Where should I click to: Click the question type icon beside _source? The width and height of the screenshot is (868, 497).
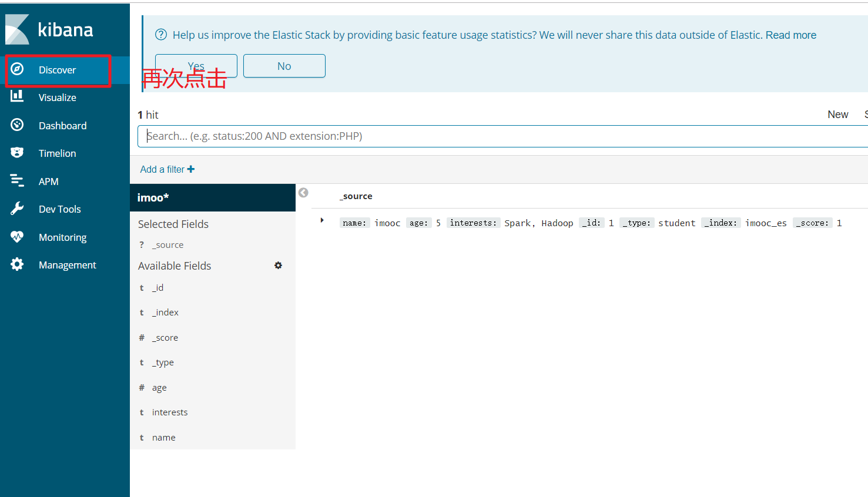click(x=142, y=245)
